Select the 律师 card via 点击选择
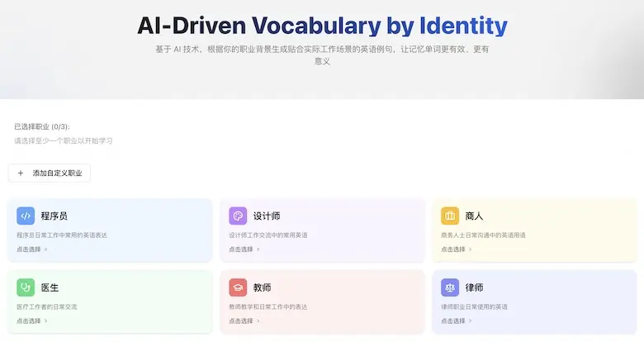 [x=457, y=321]
